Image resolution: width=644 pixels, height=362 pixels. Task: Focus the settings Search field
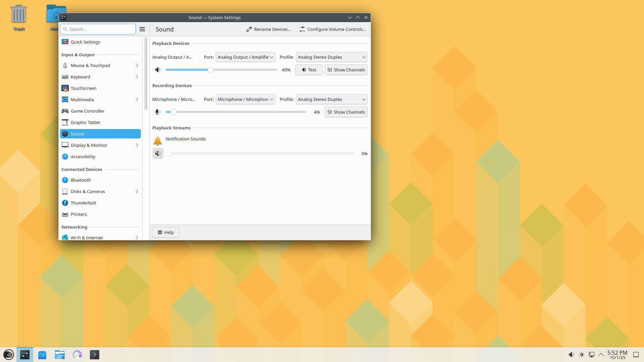tap(98, 29)
